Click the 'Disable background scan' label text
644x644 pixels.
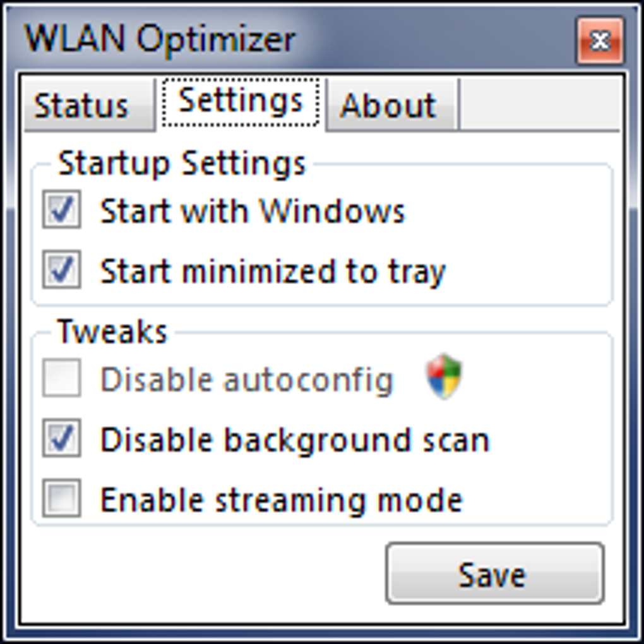pyautogui.click(x=295, y=440)
